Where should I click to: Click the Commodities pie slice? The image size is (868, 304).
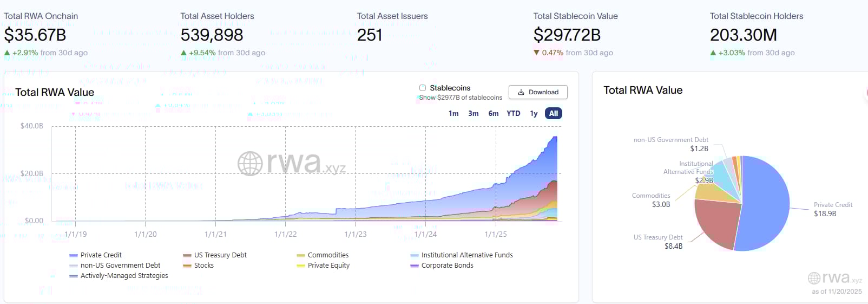[709, 192]
